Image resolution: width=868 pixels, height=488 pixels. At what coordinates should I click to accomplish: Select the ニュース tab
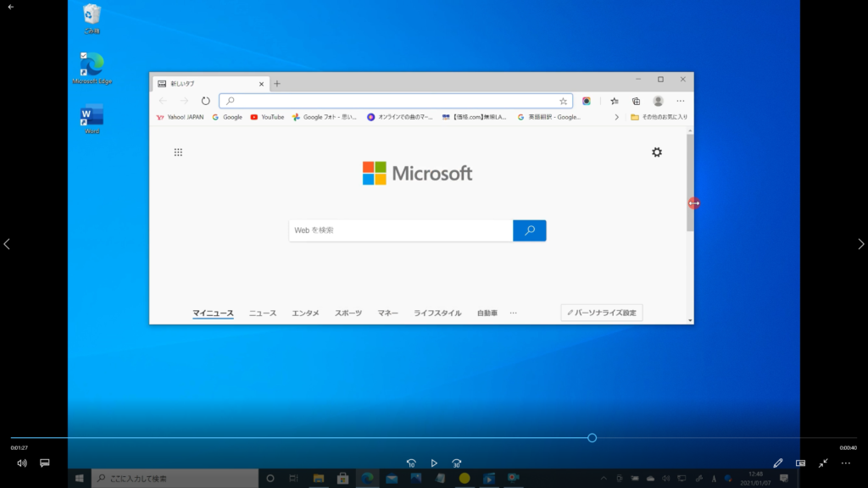point(263,313)
